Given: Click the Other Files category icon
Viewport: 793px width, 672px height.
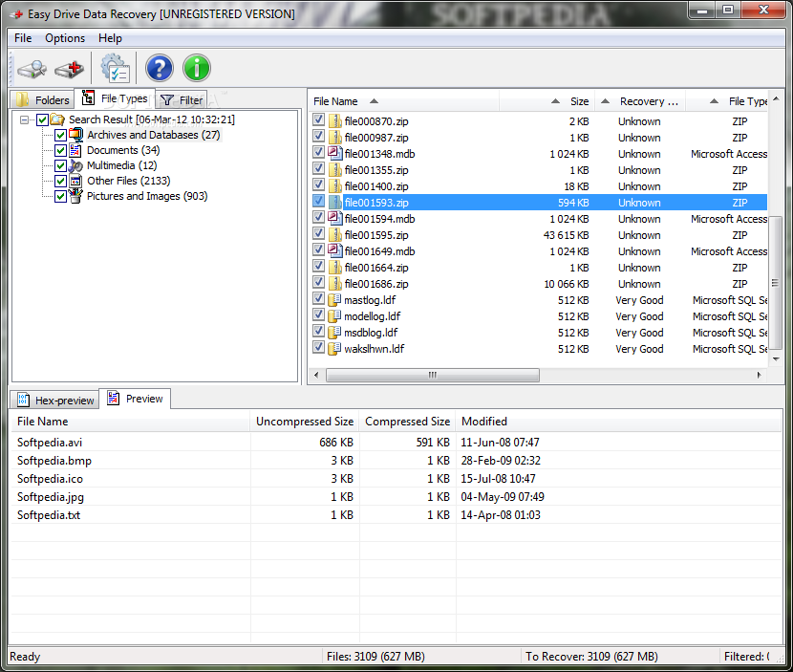Looking at the screenshot, I should (75, 181).
